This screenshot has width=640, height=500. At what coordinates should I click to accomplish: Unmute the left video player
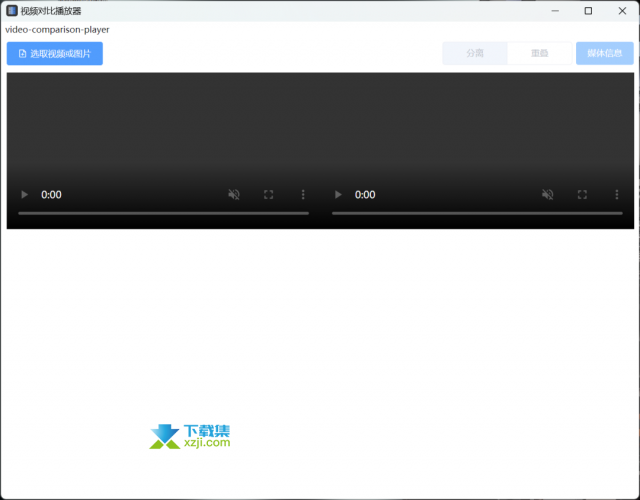[234, 195]
